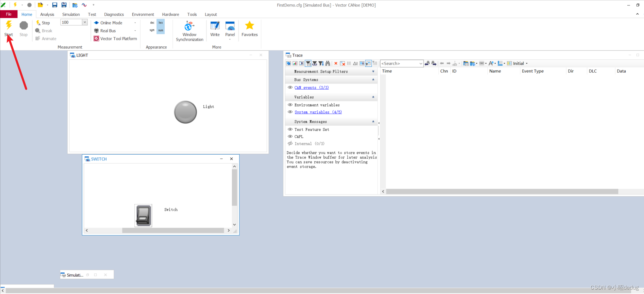Collapse the Variables section
This screenshot has height=294, width=644.
373,97
